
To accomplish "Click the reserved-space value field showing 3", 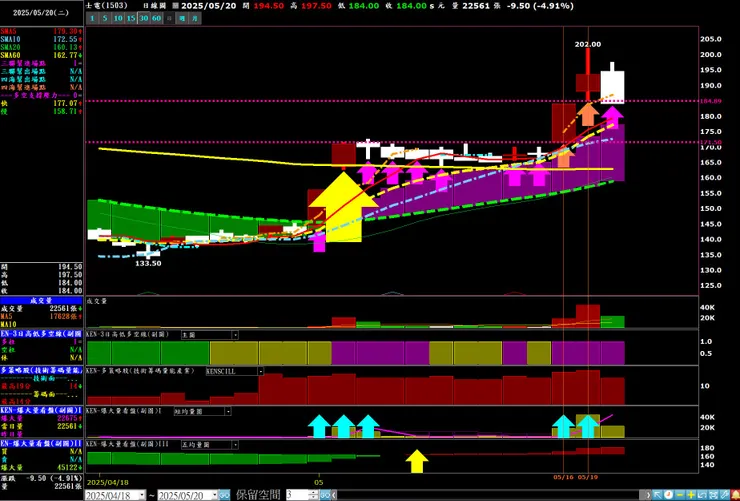I will point(297,495).
